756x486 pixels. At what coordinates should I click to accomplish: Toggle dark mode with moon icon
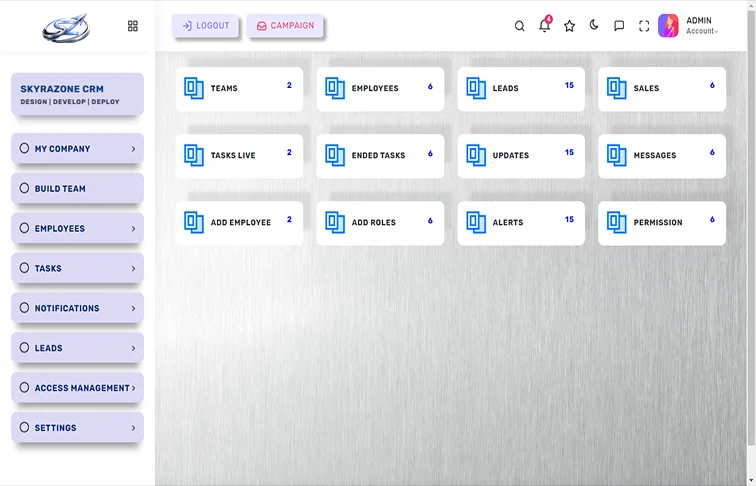pyautogui.click(x=594, y=25)
